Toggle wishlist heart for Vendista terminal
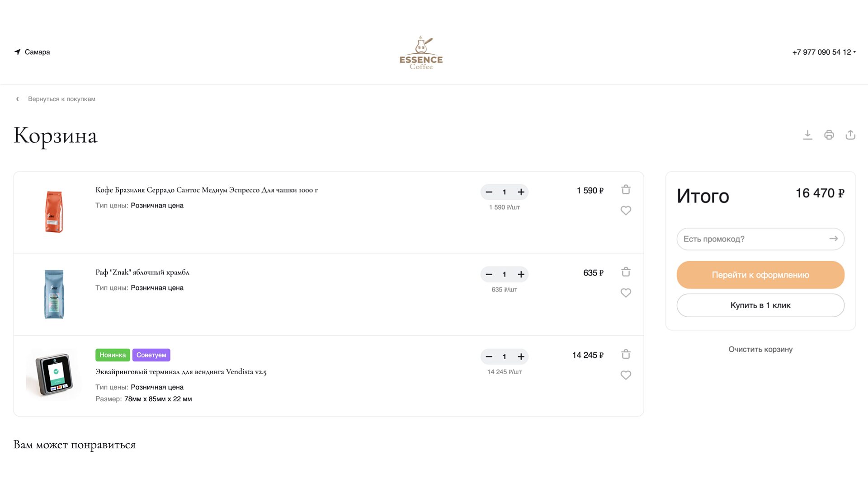This screenshot has width=868, height=488. [626, 375]
